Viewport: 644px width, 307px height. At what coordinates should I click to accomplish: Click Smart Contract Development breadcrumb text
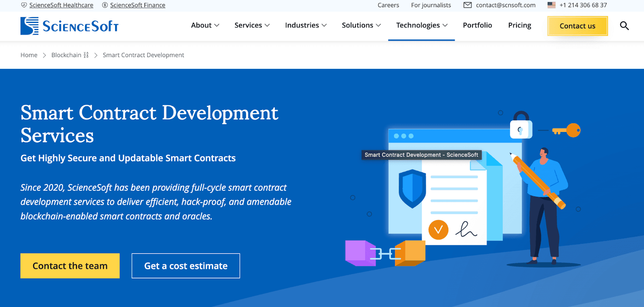pyautogui.click(x=143, y=55)
